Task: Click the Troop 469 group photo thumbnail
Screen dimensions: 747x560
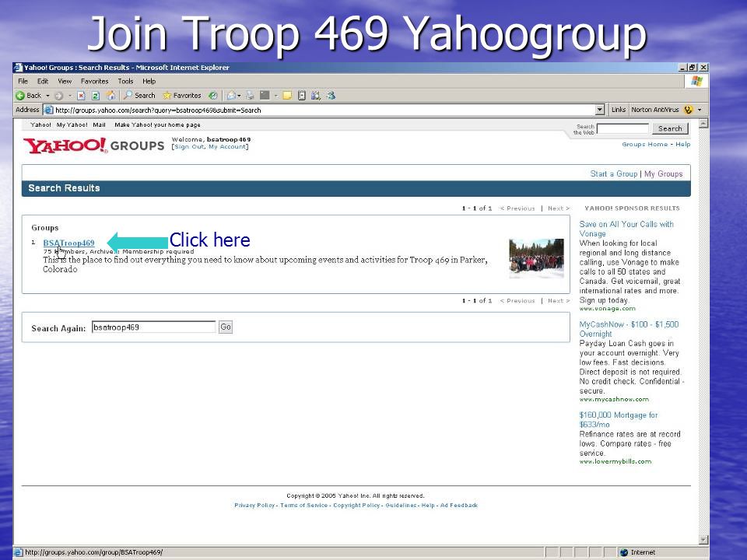Action: click(536, 258)
